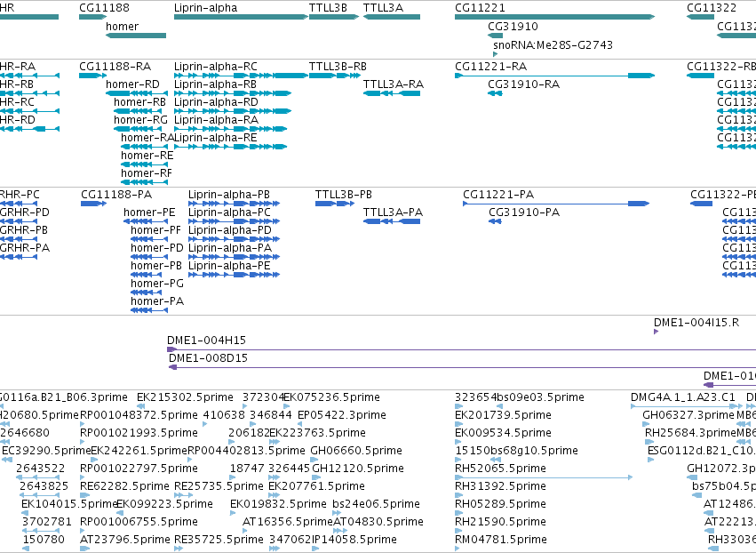Open the DME1-004H15 clone label
756x553 pixels.
pyautogui.click(x=206, y=341)
